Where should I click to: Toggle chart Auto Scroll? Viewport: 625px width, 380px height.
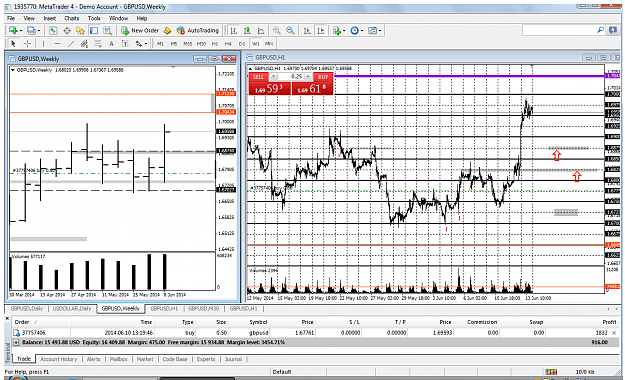click(x=307, y=31)
